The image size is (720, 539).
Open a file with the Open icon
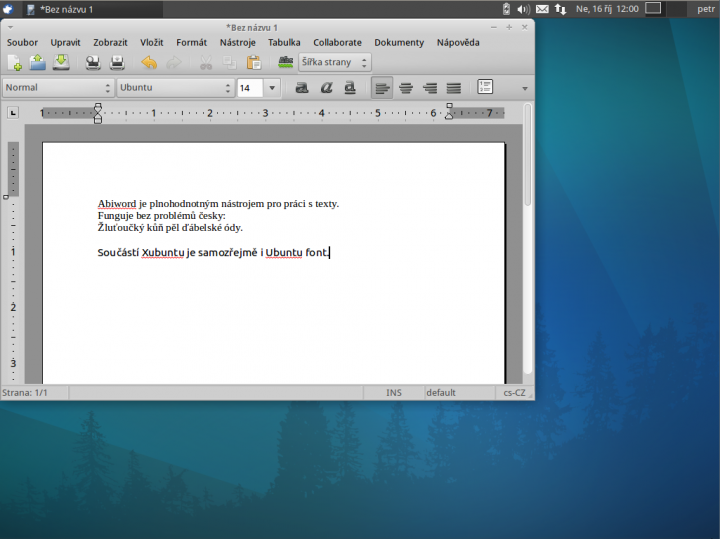click(x=38, y=62)
